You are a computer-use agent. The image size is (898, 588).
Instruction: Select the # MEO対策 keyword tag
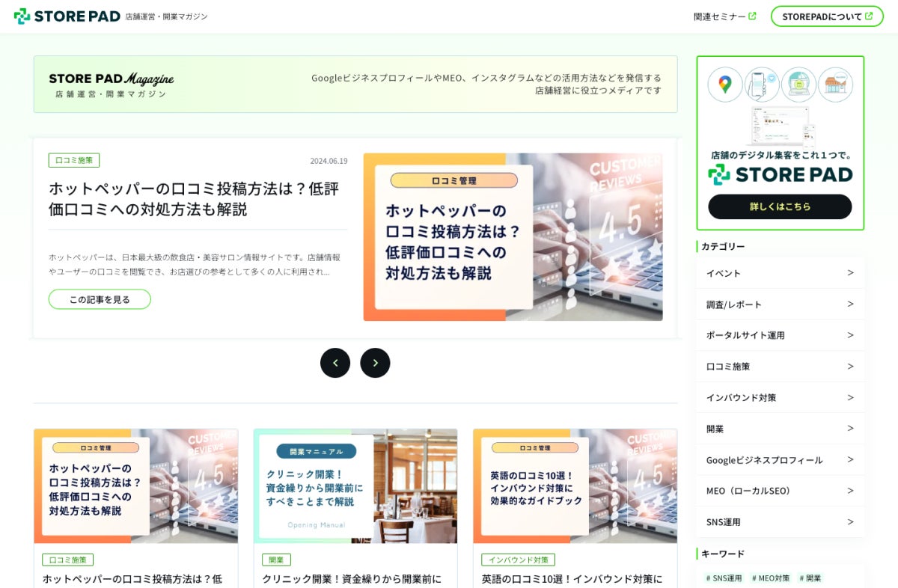[770, 578]
